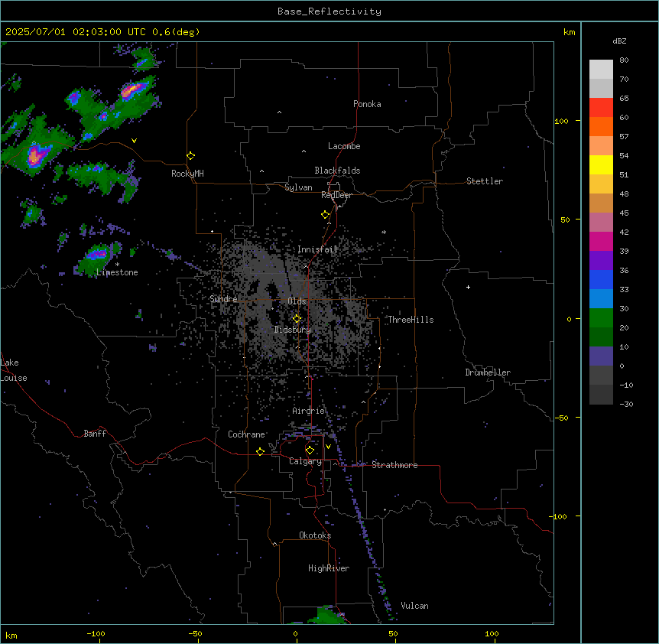Screen dimensions: 659x644
Task: Pick the magenta 39-42 dBZ legend swatch
Action: (x=601, y=241)
